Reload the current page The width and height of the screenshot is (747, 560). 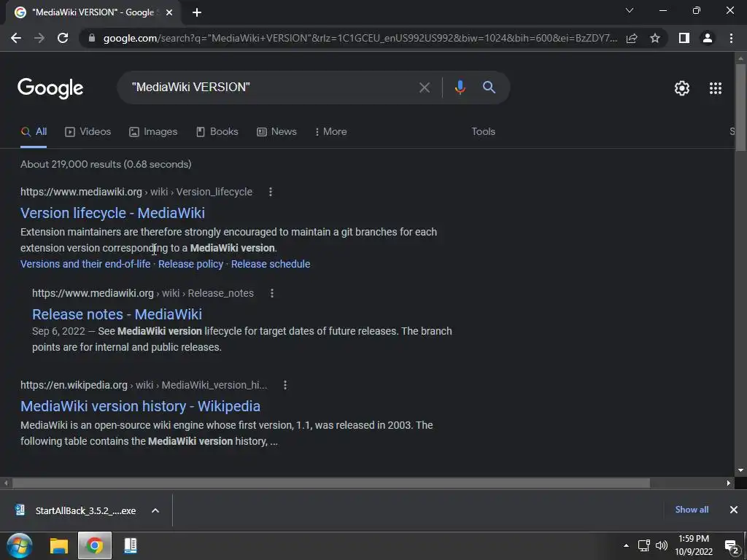[63, 38]
